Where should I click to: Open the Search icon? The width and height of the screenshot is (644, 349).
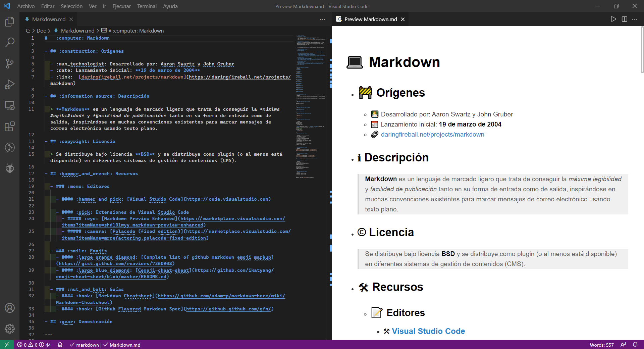[x=9, y=42]
